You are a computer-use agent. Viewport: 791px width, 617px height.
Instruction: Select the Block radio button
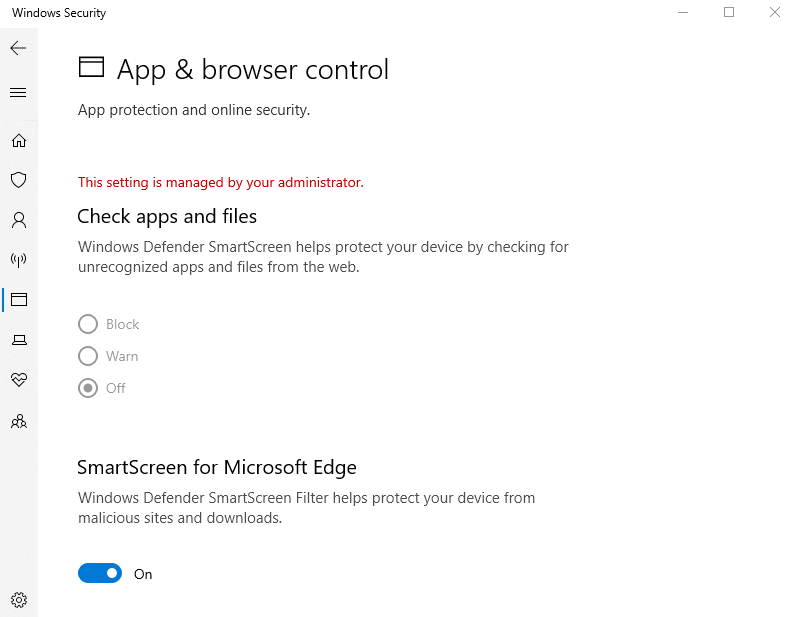88,324
